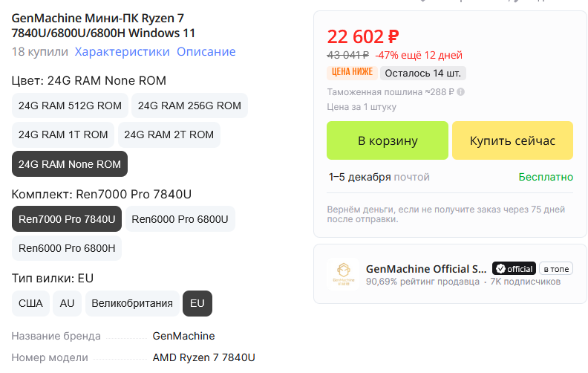Add item with "В корзину" button
This screenshot has width=588, height=373.
pyautogui.click(x=388, y=140)
